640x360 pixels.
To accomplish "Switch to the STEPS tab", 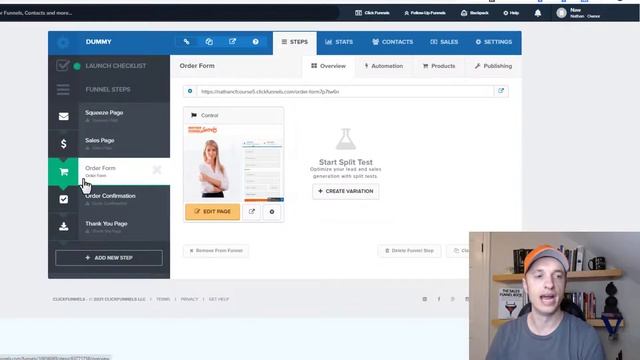I will pos(295,42).
